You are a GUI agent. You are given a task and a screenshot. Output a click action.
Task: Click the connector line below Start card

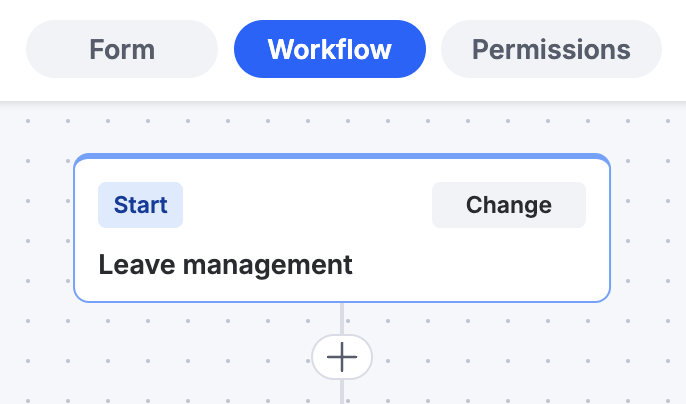[342, 319]
